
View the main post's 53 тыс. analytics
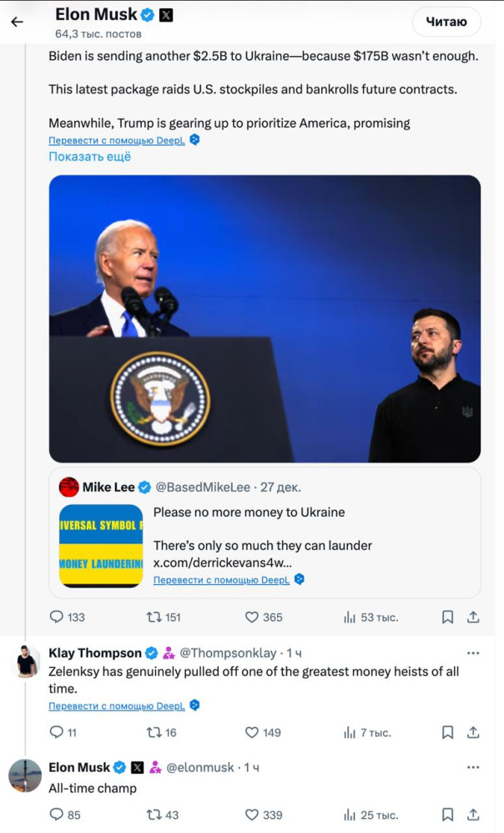click(350, 617)
